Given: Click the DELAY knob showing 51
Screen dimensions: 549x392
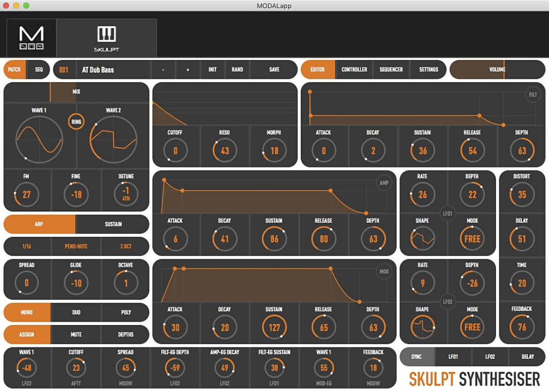Looking at the screenshot, I should [522, 239].
